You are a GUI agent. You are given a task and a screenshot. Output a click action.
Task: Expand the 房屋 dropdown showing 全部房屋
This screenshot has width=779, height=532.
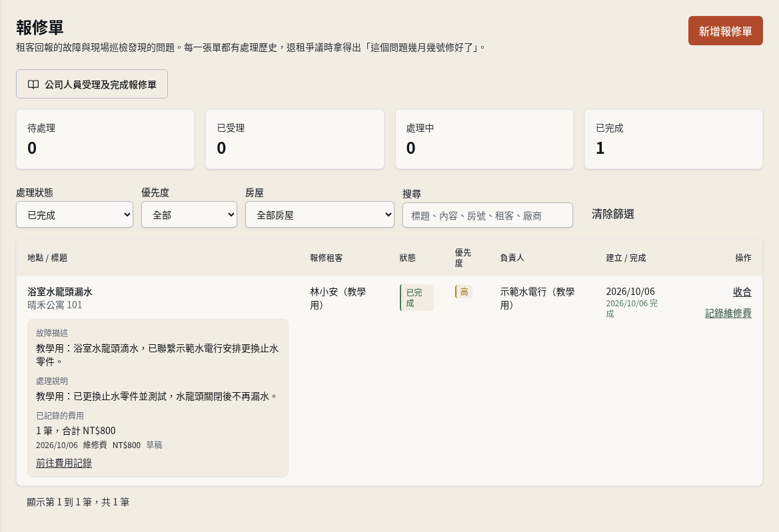coord(319,214)
